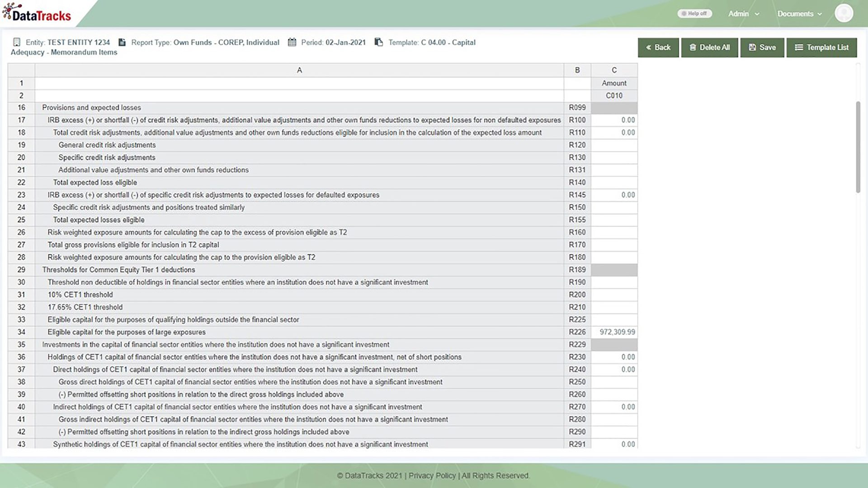Select 'General credit risk adjustments' label
This screenshot has height=488, width=868.
pos(107,145)
